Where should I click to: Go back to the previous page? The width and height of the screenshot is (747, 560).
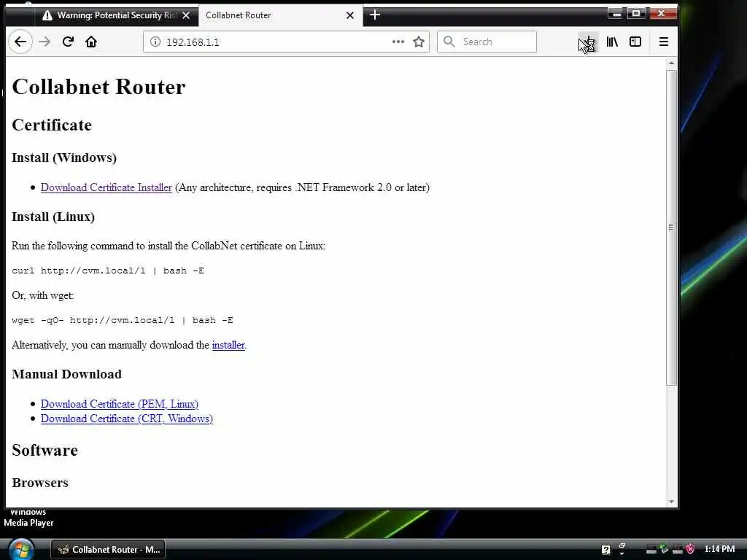click(x=20, y=42)
